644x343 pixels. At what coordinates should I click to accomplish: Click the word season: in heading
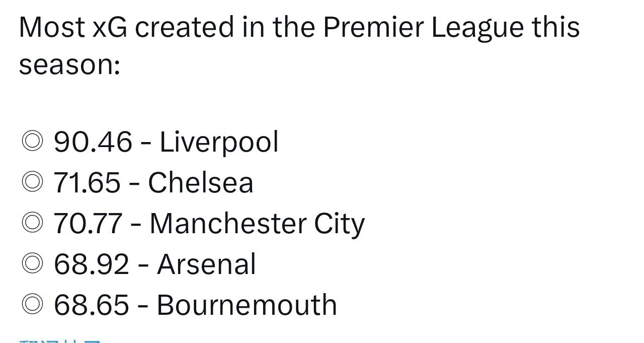coord(69,65)
